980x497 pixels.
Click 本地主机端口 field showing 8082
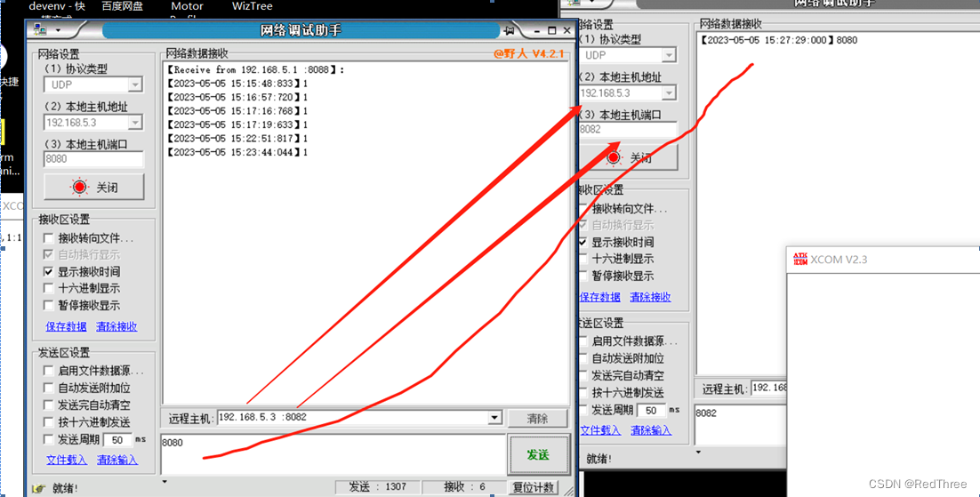(x=628, y=130)
